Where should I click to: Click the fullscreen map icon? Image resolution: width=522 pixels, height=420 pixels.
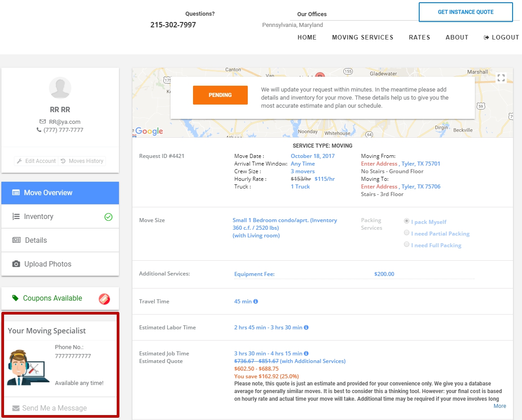[x=501, y=78]
